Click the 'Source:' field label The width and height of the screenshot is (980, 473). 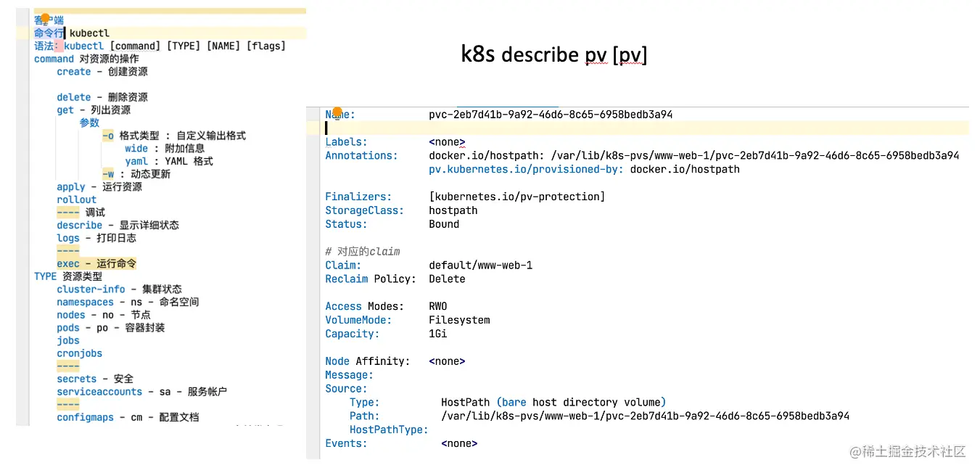[x=346, y=389]
